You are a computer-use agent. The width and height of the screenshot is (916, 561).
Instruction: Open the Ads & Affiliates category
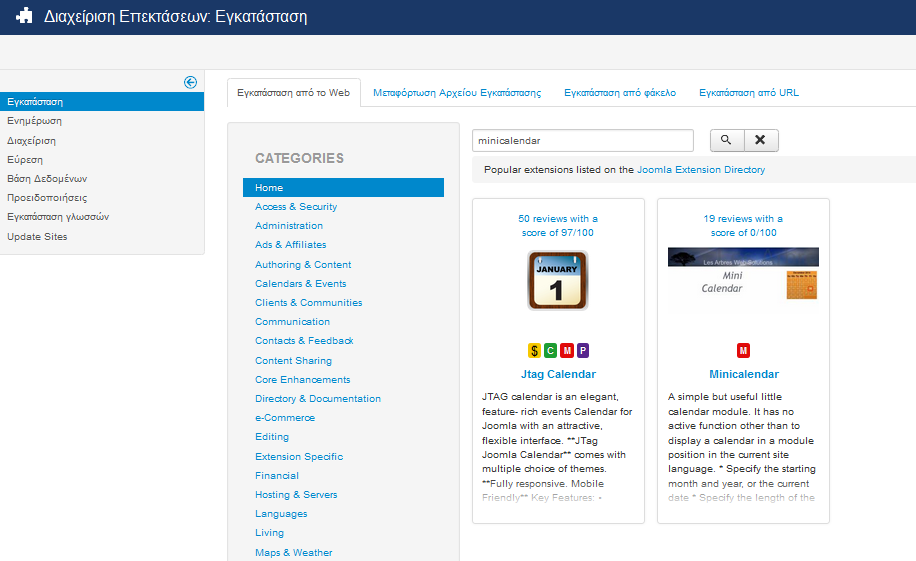(x=290, y=245)
